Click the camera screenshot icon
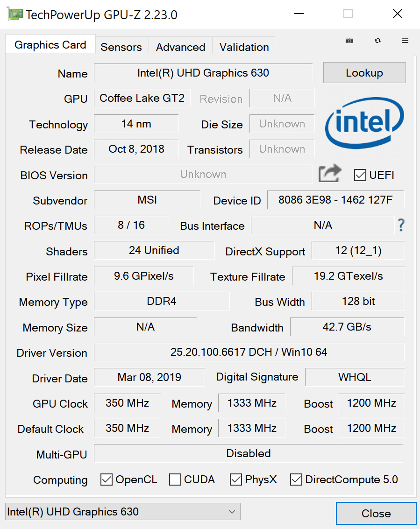The image size is (420, 529). (x=349, y=41)
